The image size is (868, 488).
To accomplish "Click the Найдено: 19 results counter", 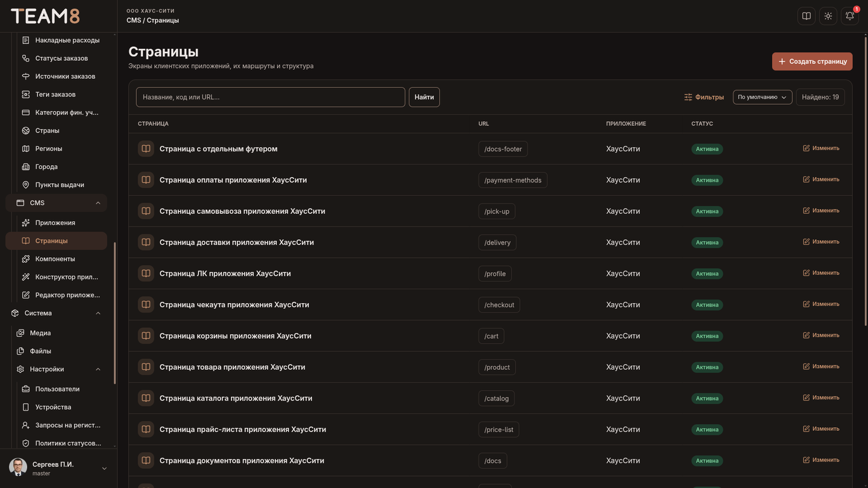I will (x=820, y=97).
